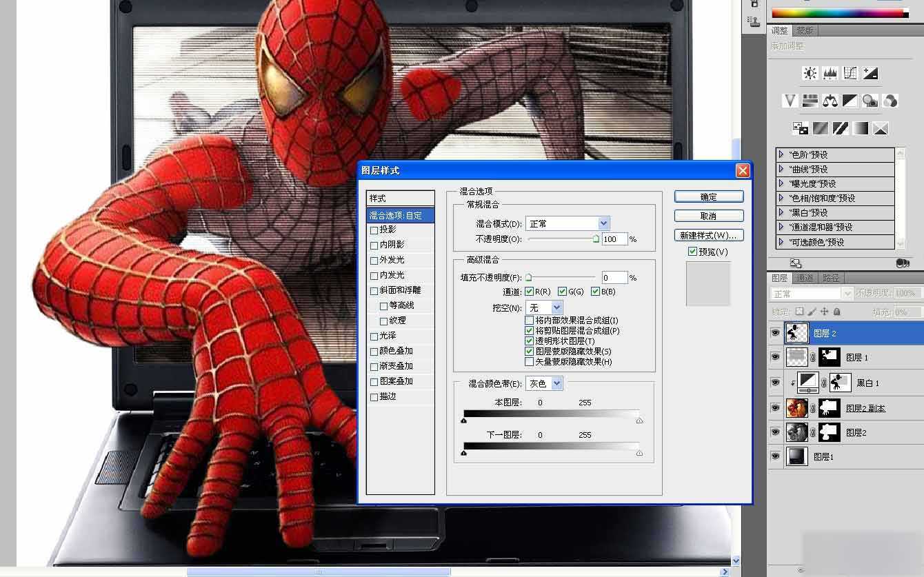
Task: Open the Color Balance scales icon
Action: (x=830, y=101)
